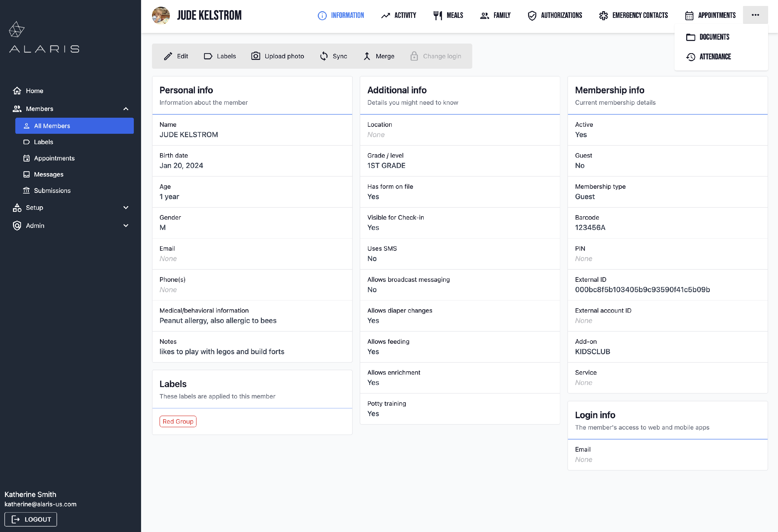Open the three-dot more options menu
The width and height of the screenshot is (778, 532).
pyautogui.click(x=755, y=15)
